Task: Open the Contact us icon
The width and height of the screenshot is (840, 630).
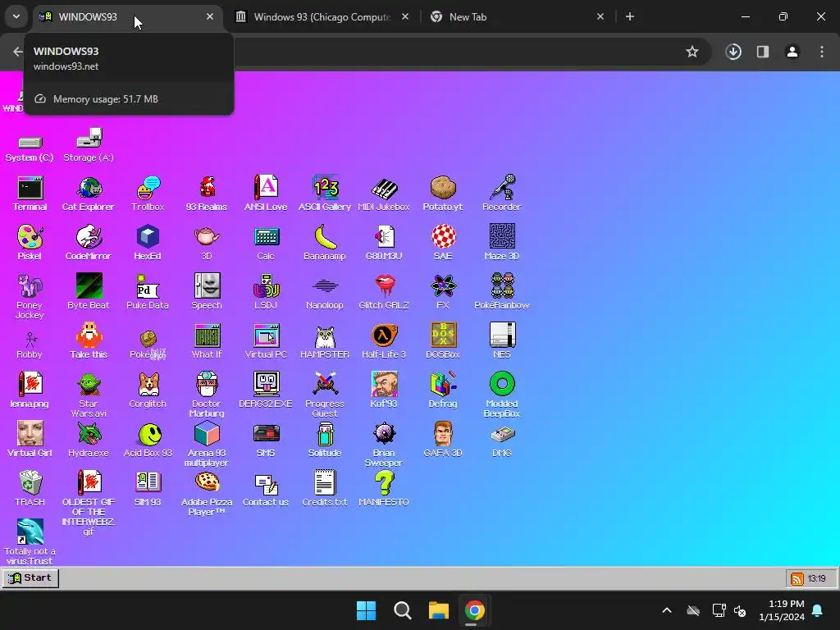Action: point(266,489)
